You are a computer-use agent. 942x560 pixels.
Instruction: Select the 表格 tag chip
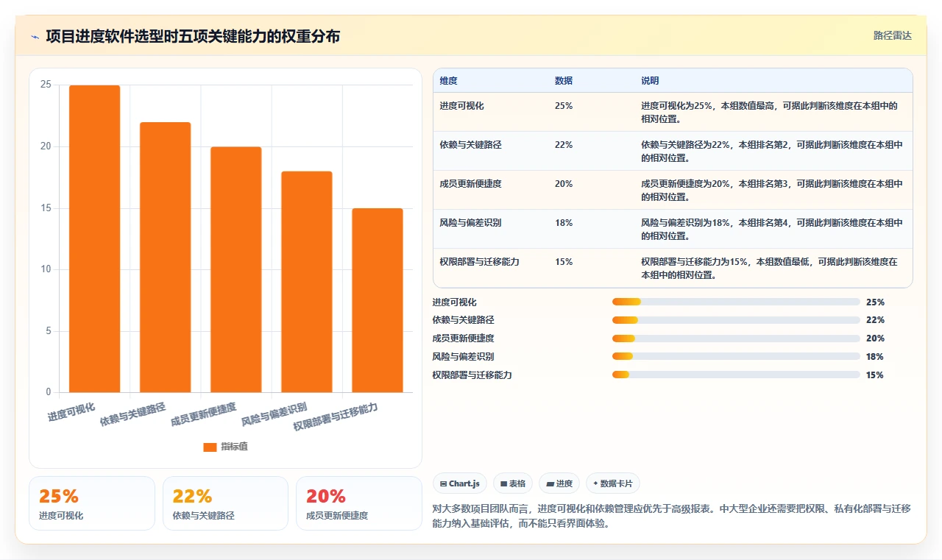pos(513,483)
